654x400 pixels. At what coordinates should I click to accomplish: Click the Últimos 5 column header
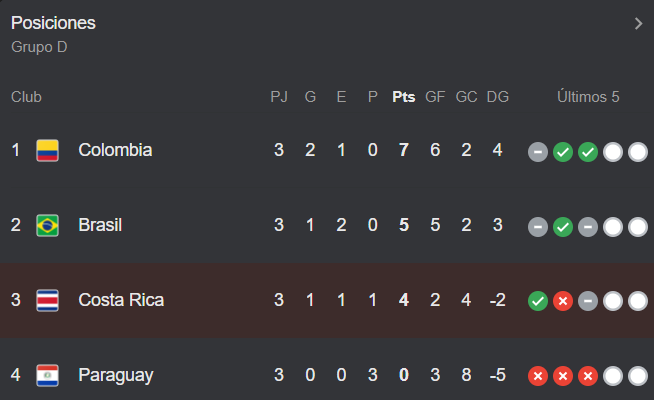click(588, 97)
